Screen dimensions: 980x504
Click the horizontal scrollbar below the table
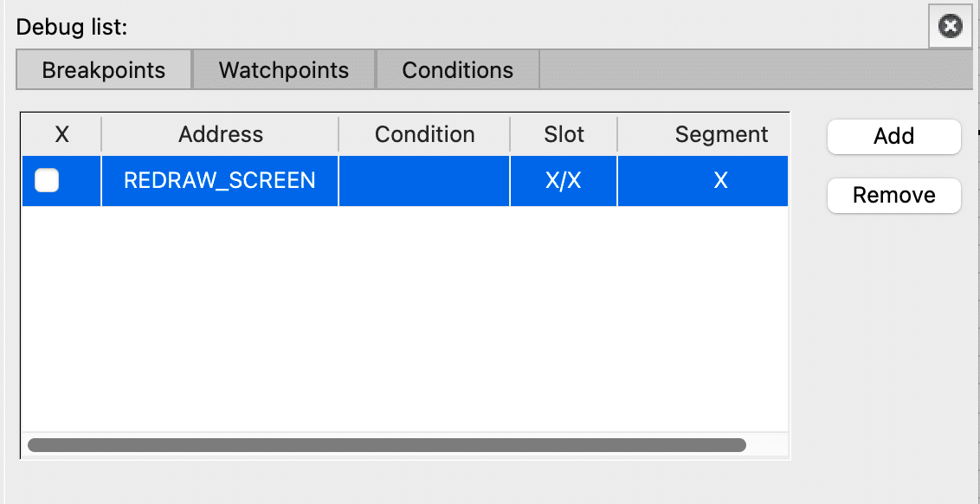click(x=390, y=443)
